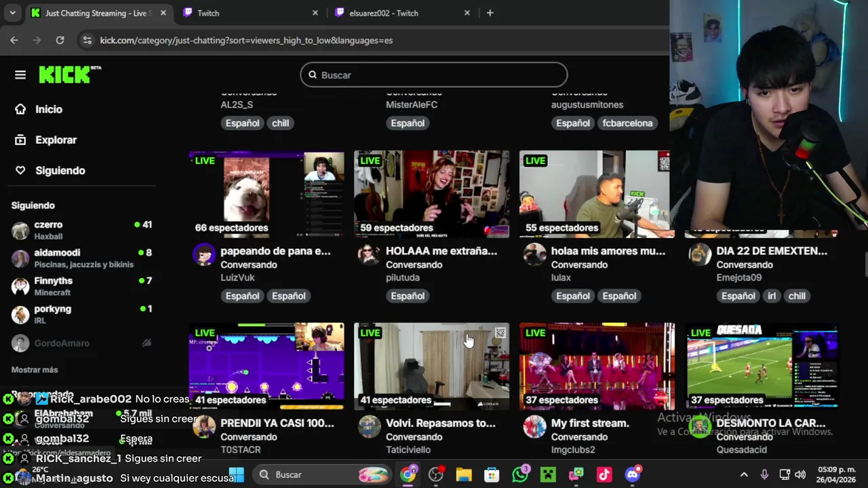Open stream title 'DIA 22 DE EMEXTEN...'
The height and width of the screenshot is (488, 868).
772,251
